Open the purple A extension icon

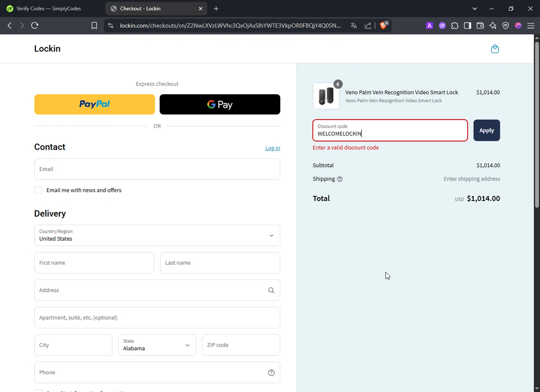429,26
